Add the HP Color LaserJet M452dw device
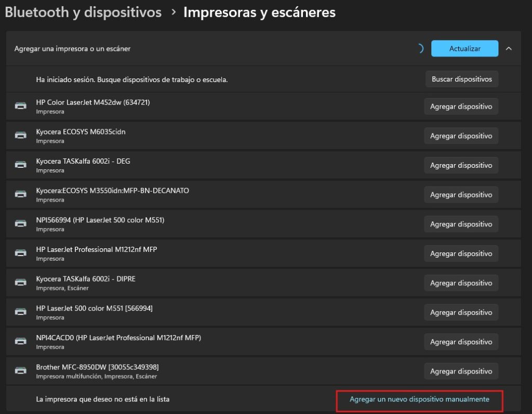The height and width of the screenshot is (414, 532). [x=461, y=106]
